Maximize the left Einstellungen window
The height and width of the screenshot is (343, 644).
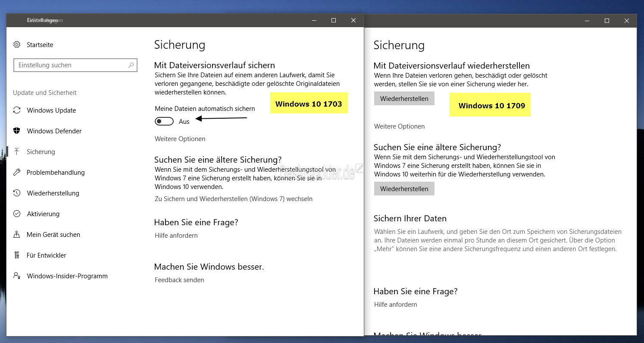click(x=333, y=20)
